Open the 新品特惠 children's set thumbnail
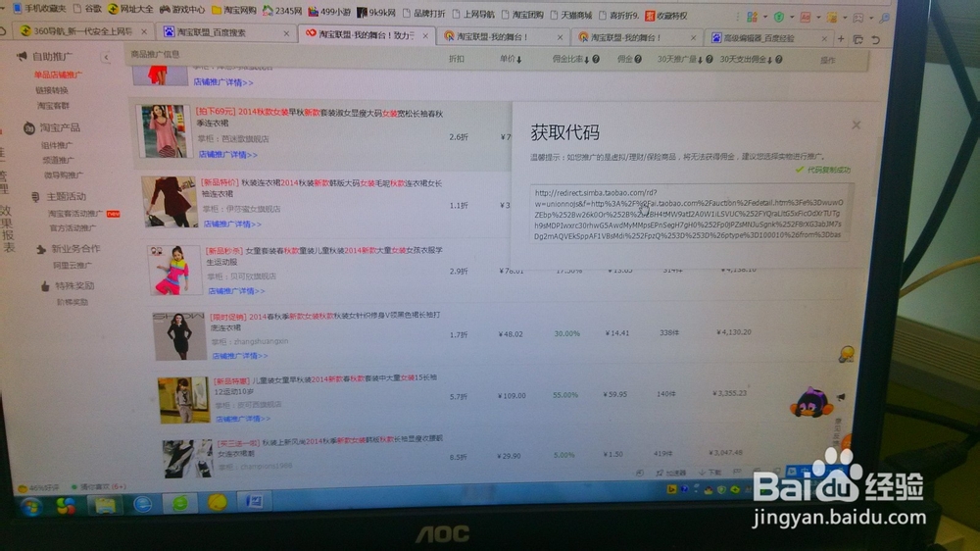The width and height of the screenshot is (980, 551). coord(184,400)
